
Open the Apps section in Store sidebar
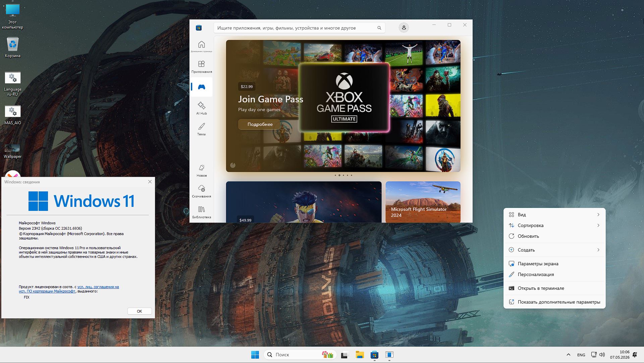coord(201,66)
